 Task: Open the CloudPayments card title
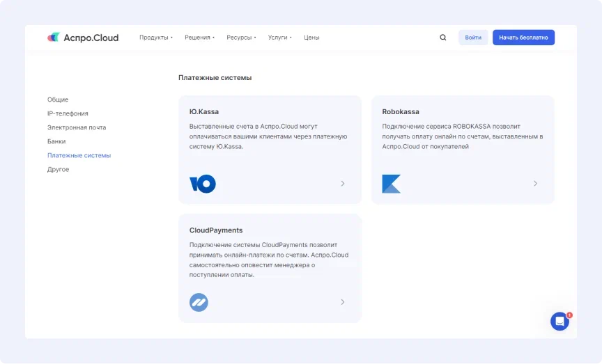point(216,230)
